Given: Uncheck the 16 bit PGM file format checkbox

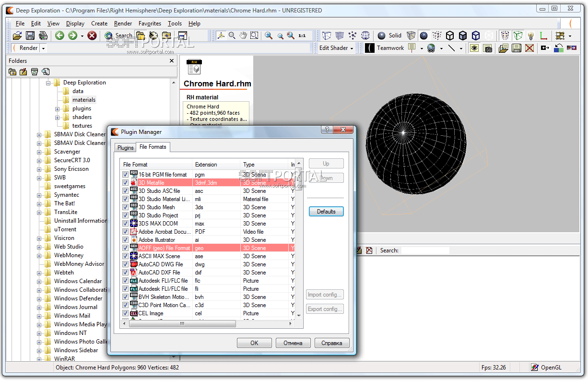Looking at the screenshot, I should pyautogui.click(x=125, y=175).
